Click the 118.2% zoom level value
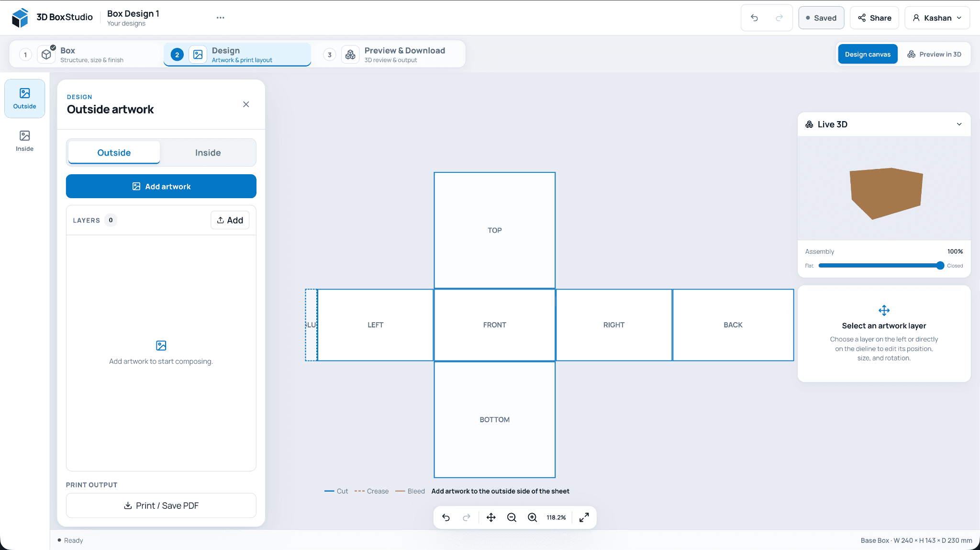This screenshot has height=550, width=980. point(556,517)
